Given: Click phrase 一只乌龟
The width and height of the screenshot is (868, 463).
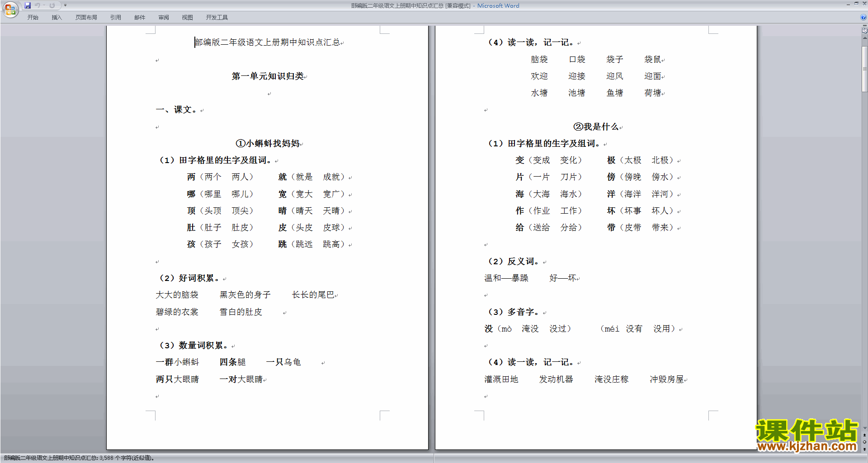Looking at the screenshot, I should (283, 362).
